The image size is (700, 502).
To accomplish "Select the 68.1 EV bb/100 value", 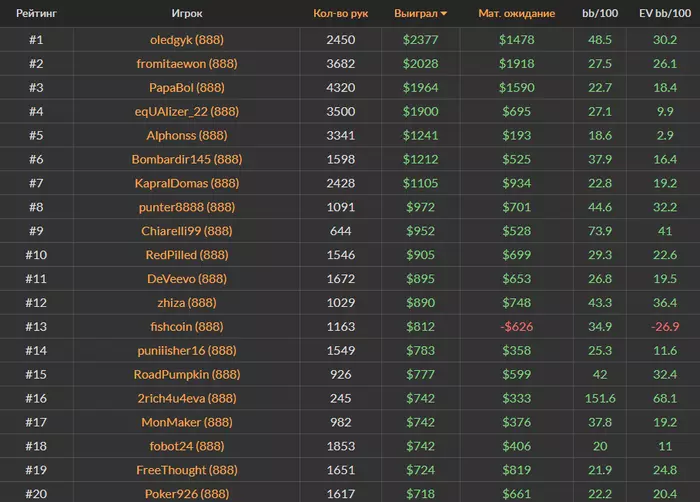I will [665, 398].
